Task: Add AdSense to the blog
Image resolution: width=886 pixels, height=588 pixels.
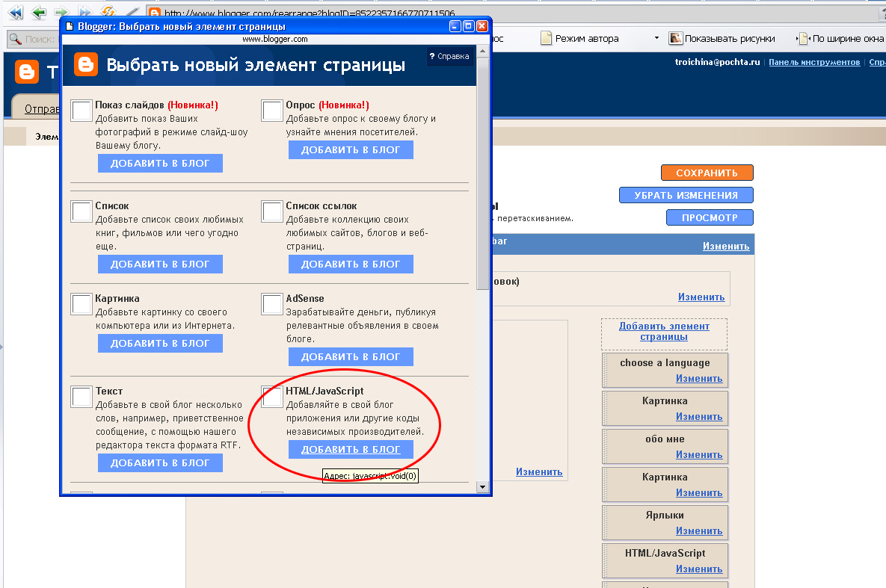Action: coord(351,356)
